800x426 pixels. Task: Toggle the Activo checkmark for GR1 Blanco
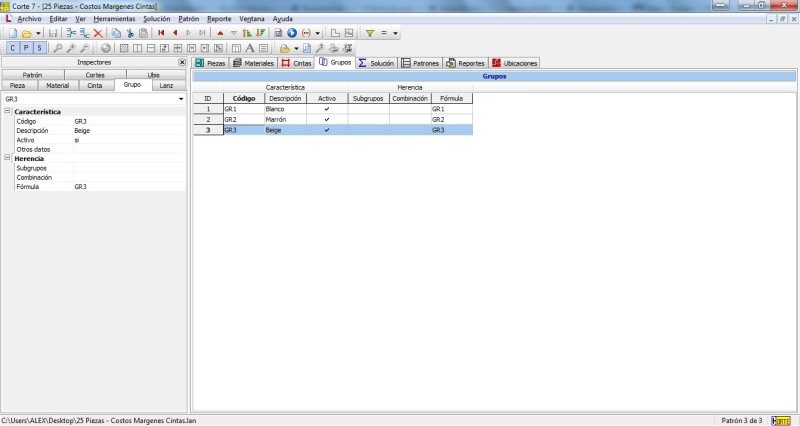pyautogui.click(x=327, y=109)
